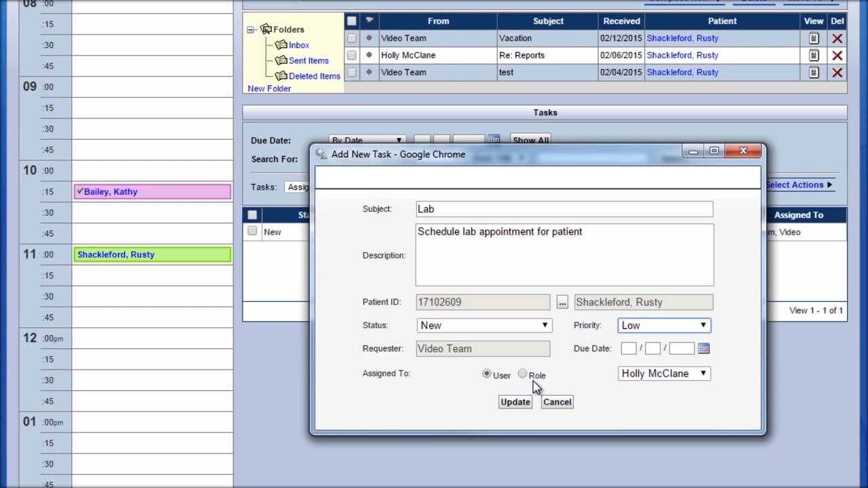
Task: Delete the Vacation message with red X
Action: coord(837,39)
